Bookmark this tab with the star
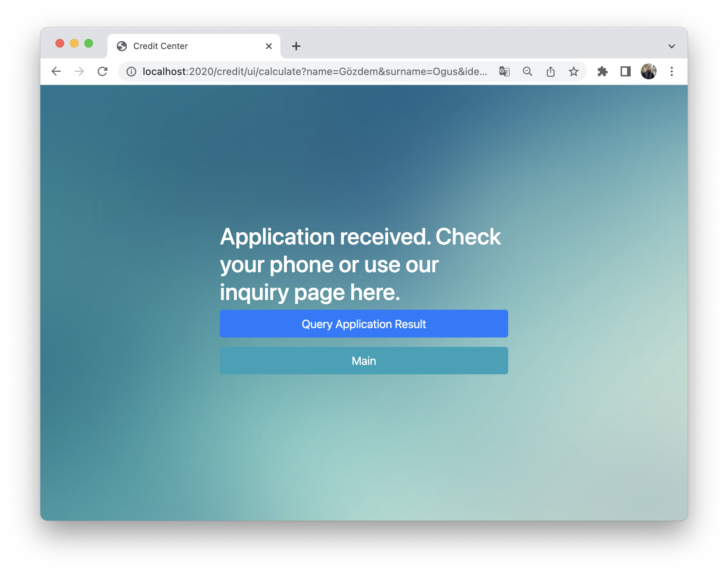Image resolution: width=728 pixels, height=574 pixels. [574, 71]
